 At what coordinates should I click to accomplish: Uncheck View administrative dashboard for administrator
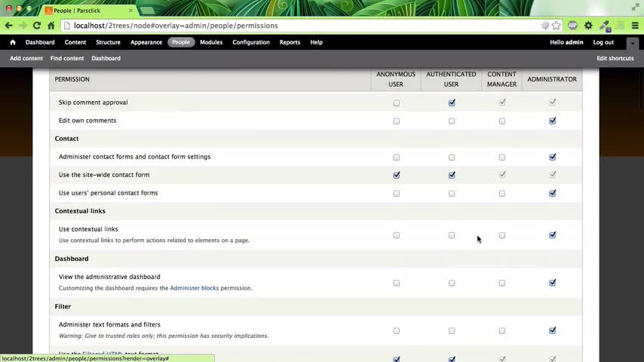(x=553, y=283)
